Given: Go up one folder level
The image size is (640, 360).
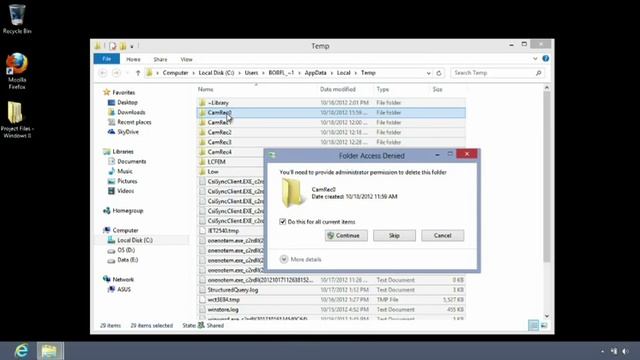Looking at the screenshot, I should click(x=138, y=73).
